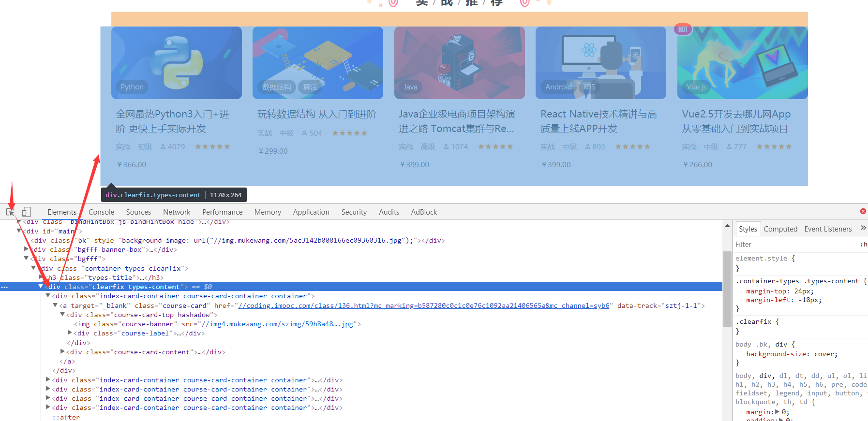The width and height of the screenshot is (868, 421).
Task: Click the star rating of Java course
Action: (x=495, y=146)
